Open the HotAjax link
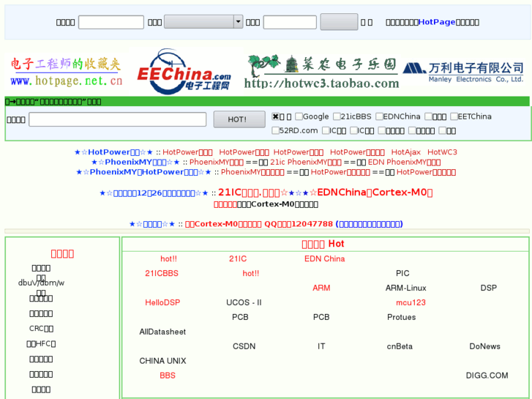This screenshot has width=532, height=399. pyautogui.click(x=406, y=152)
